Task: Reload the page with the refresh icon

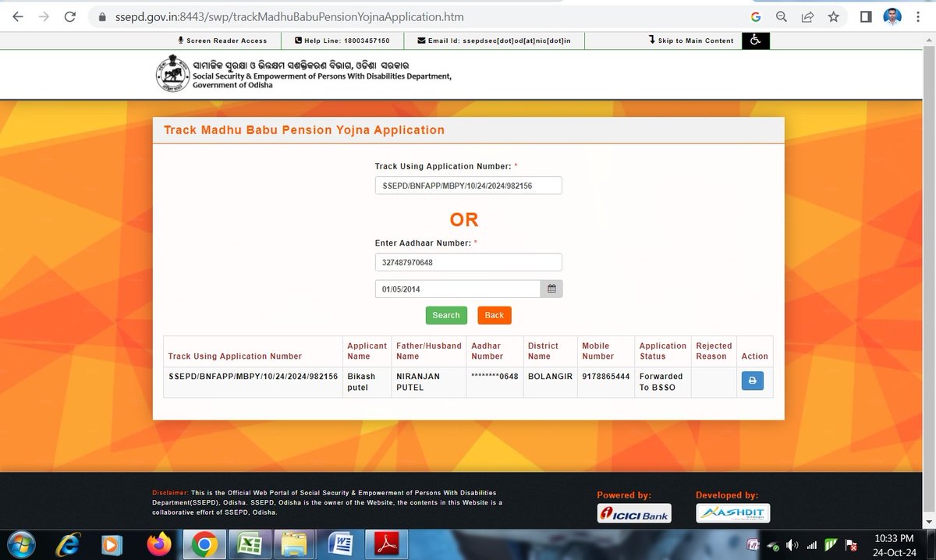Action: [70, 16]
